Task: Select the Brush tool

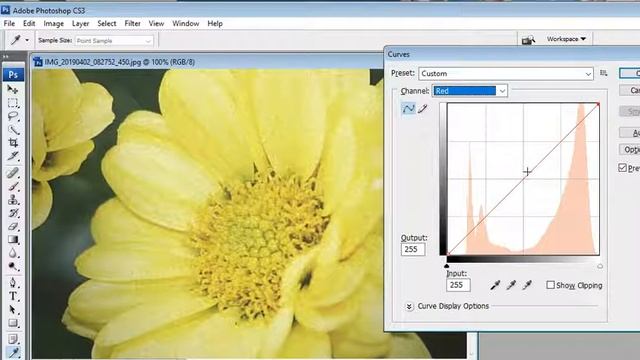Action: click(13, 187)
